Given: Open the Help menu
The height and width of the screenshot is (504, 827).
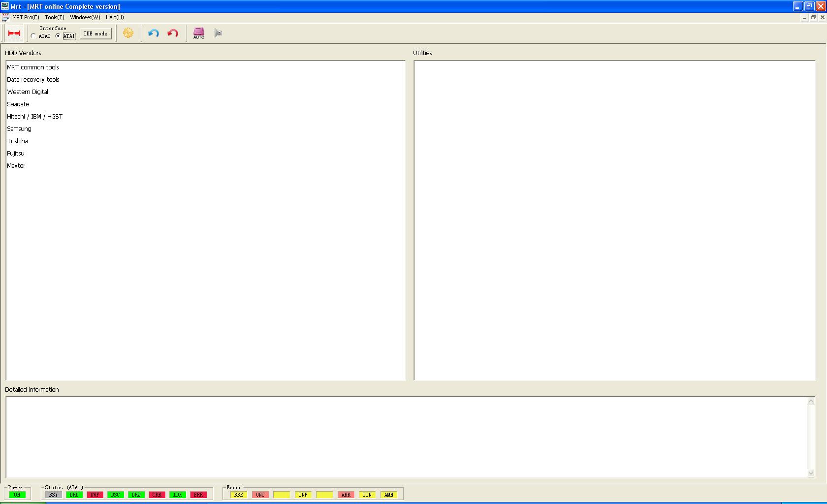Looking at the screenshot, I should 115,17.
